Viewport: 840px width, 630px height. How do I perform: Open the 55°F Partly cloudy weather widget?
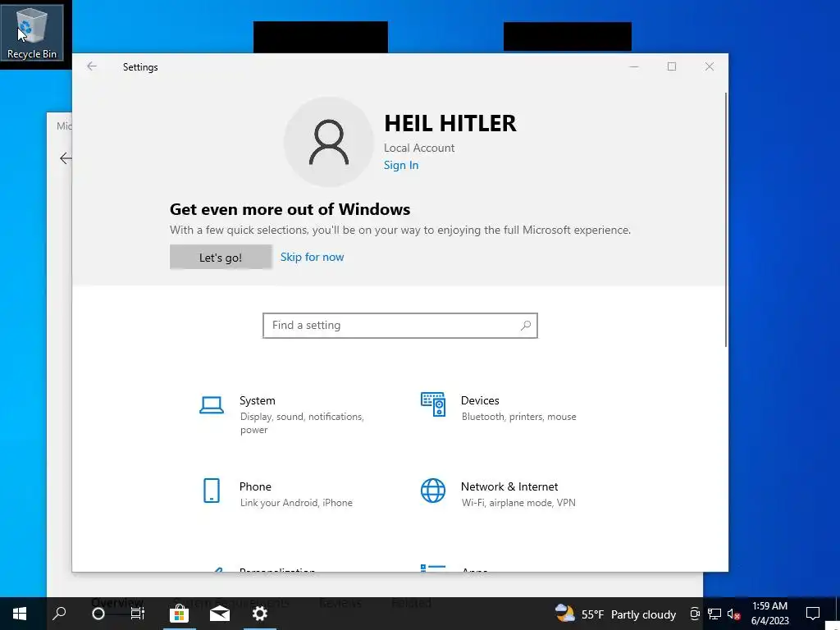(x=615, y=614)
